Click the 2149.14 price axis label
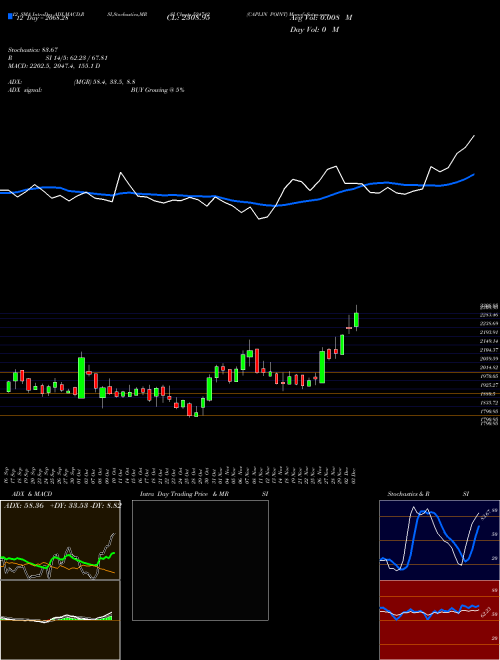This screenshot has height=660, width=500. point(489,341)
